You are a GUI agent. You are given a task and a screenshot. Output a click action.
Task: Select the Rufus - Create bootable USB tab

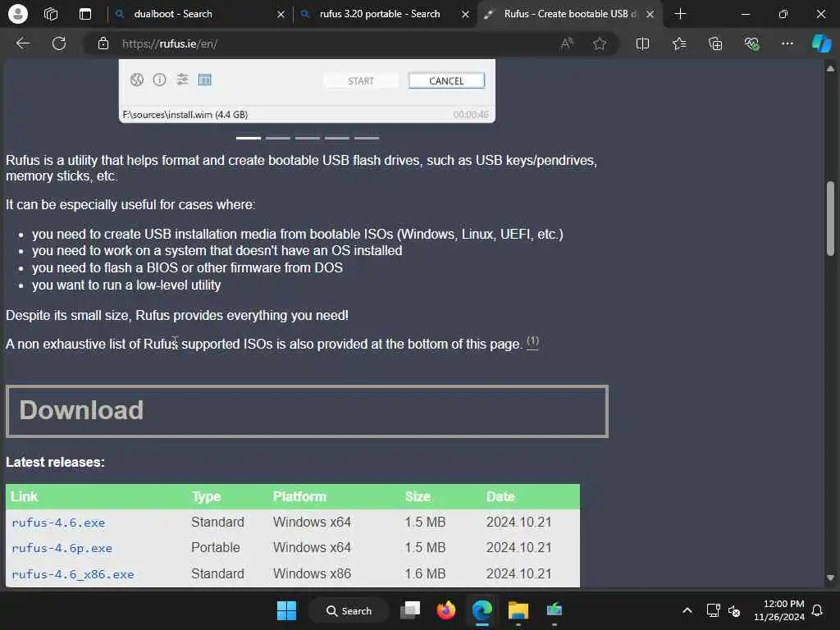pos(569,14)
